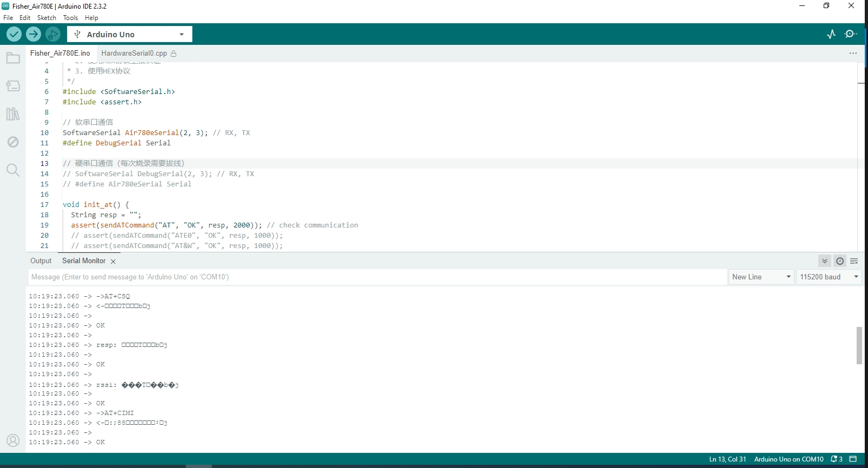
Task: Open the Boards Manager sidebar icon
Action: [13, 86]
